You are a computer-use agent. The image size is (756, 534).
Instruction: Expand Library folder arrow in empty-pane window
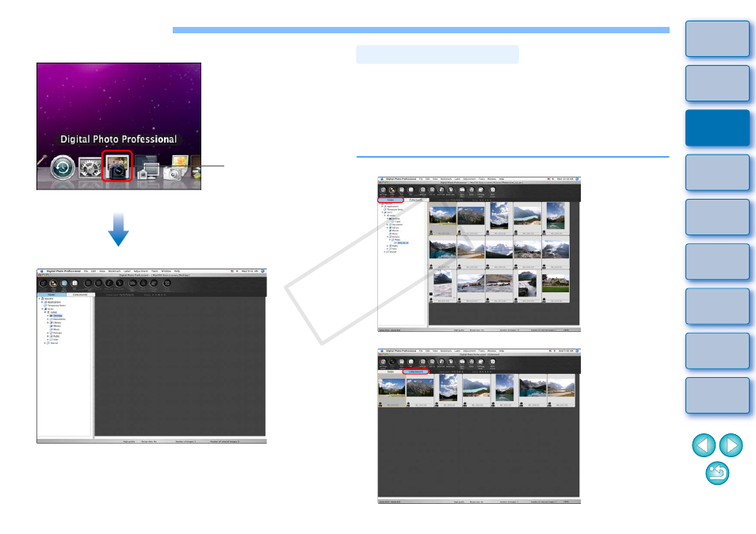(48, 322)
